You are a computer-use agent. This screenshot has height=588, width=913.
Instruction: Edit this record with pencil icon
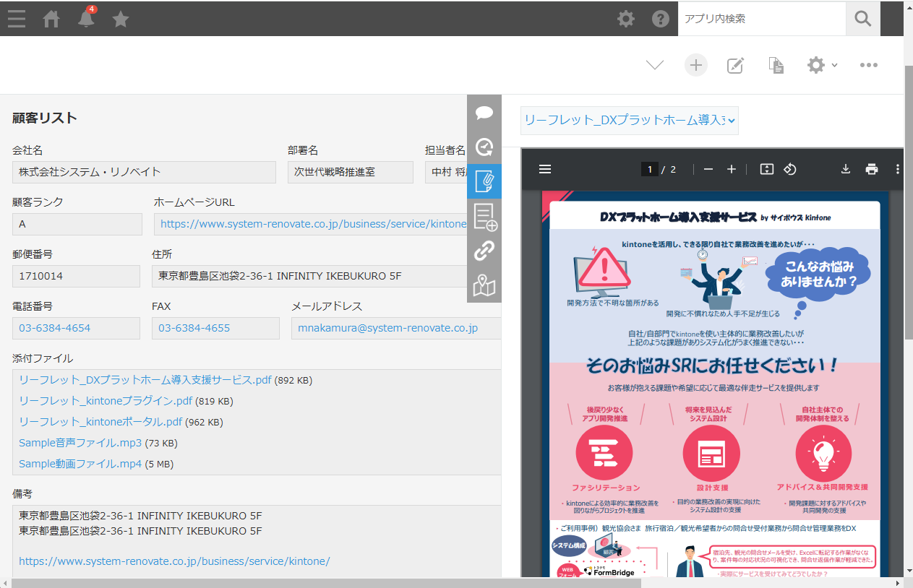(x=735, y=66)
